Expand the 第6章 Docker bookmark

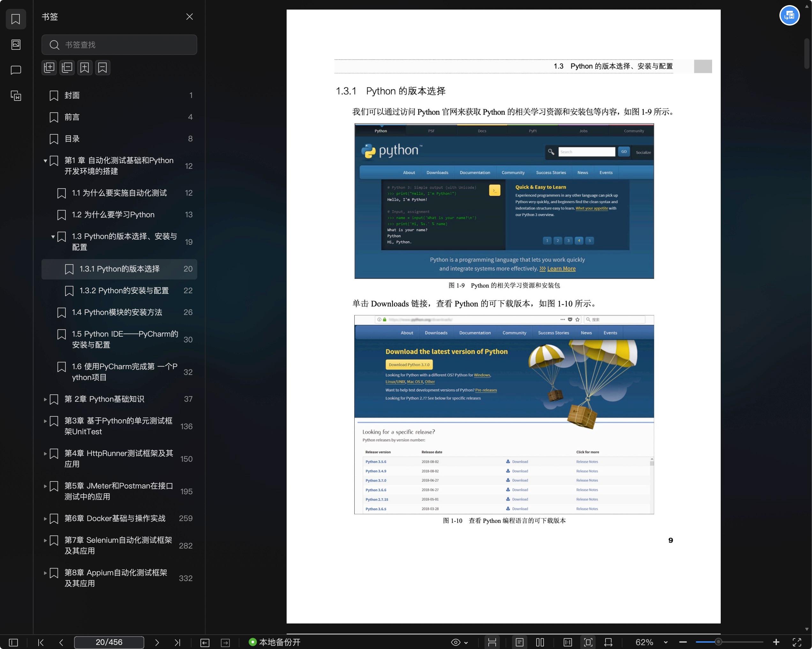coord(45,519)
